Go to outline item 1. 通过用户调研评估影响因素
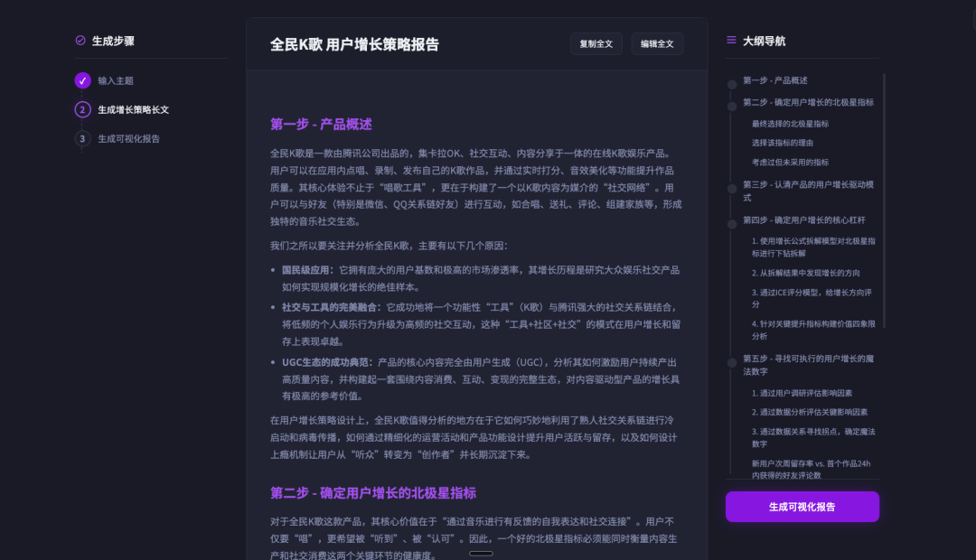Screen dimensions: 976x560 (802, 393)
